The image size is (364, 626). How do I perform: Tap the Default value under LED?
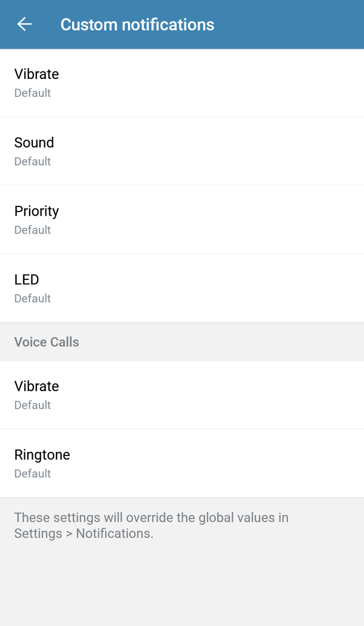click(33, 299)
